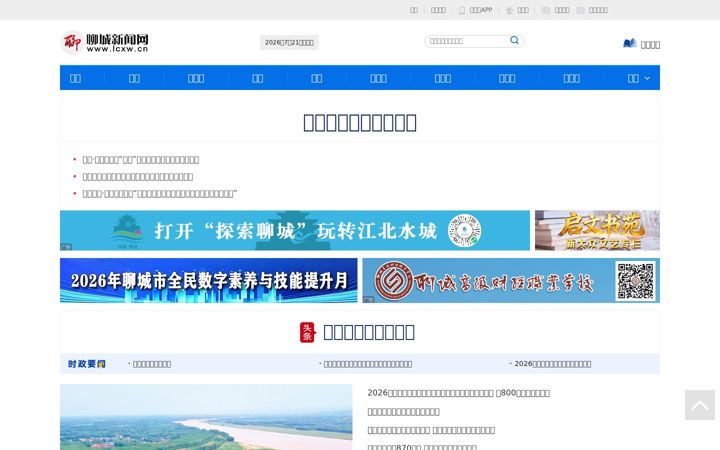This screenshot has width=720, height=450.
Task: Click the round QR code on blue banner
Action: click(464, 231)
